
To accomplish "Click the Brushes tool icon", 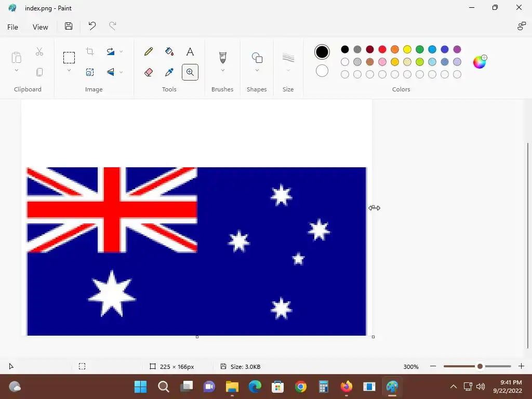I will 222,57.
